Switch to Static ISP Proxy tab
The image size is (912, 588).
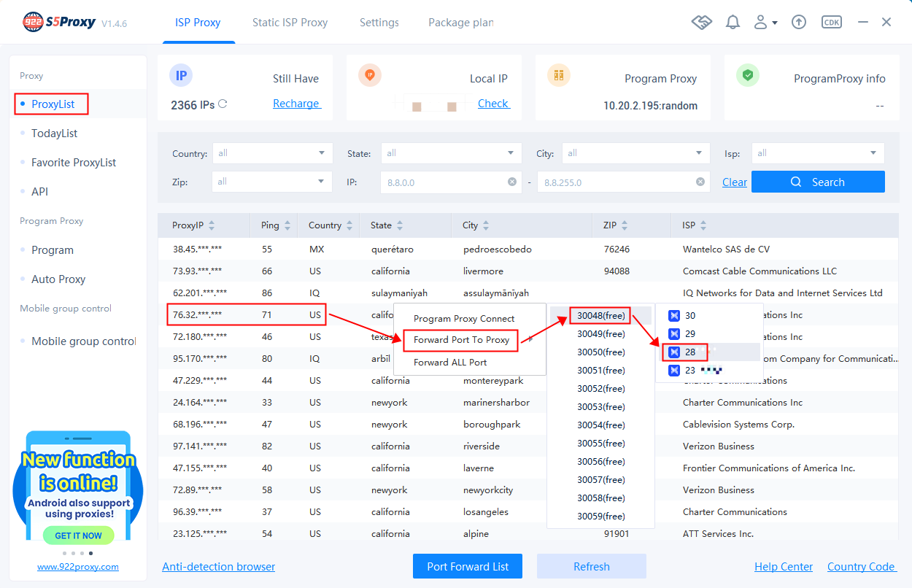click(290, 23)
